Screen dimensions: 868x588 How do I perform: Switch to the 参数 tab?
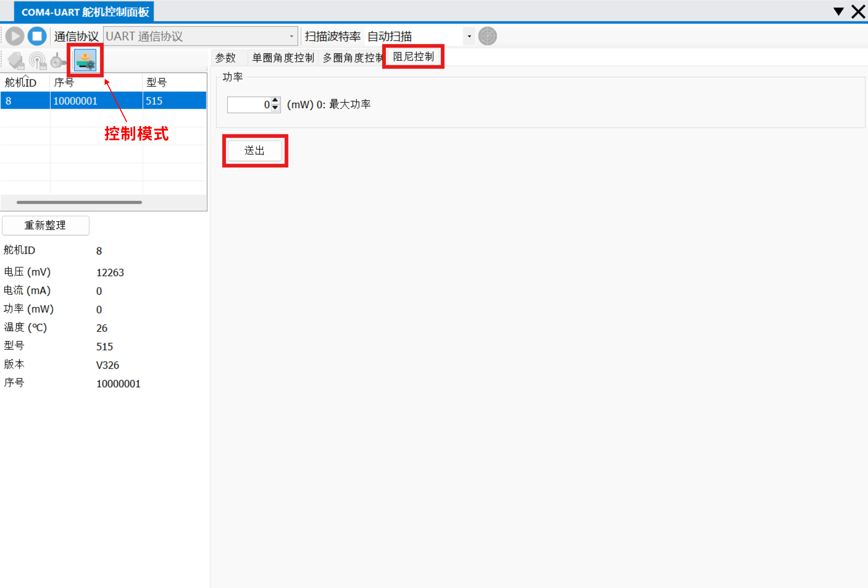pos(226,58)
